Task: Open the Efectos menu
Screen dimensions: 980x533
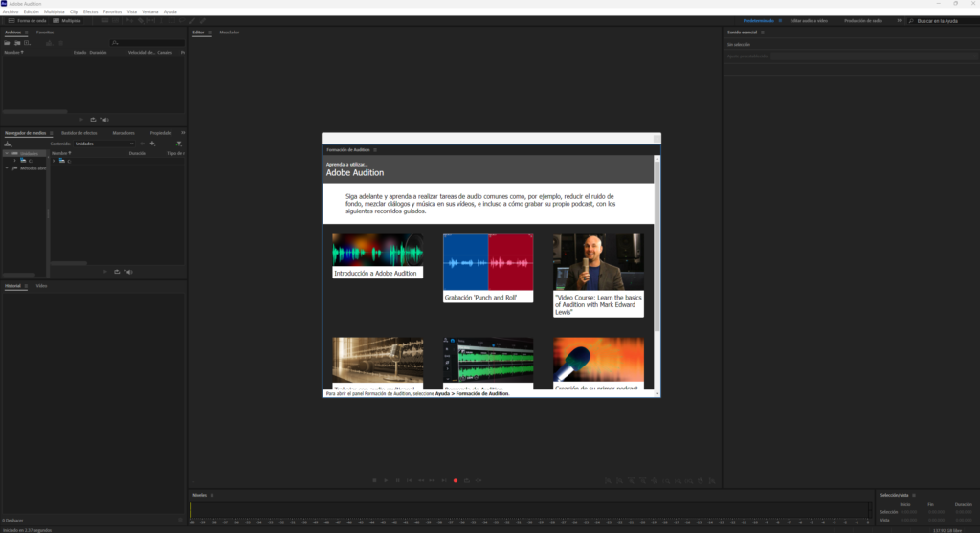Action: [90, 11]
